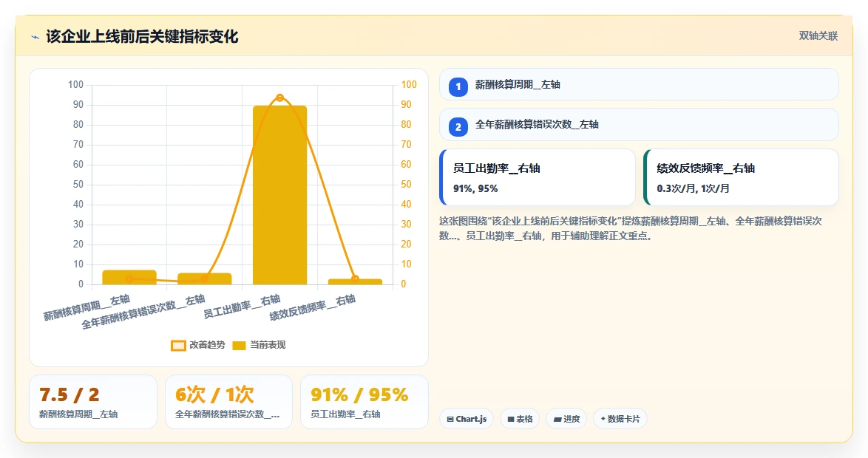Image resolution: width=868 pixels, height=458 pixels.
Task: Select the 进度 tag
Action: [x=566, y=419]
